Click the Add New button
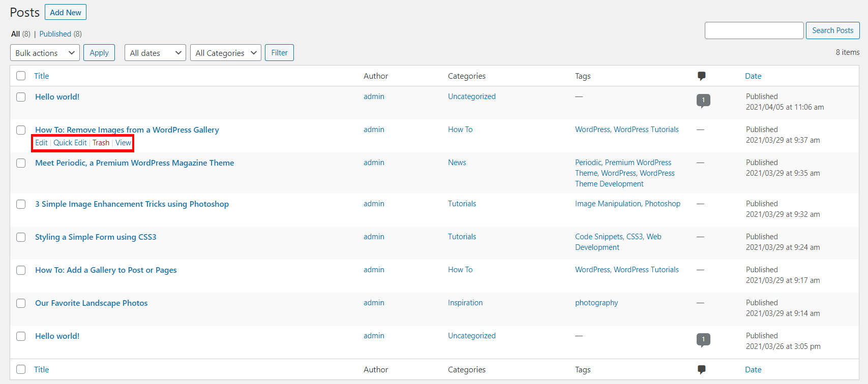 coord(66,12)
